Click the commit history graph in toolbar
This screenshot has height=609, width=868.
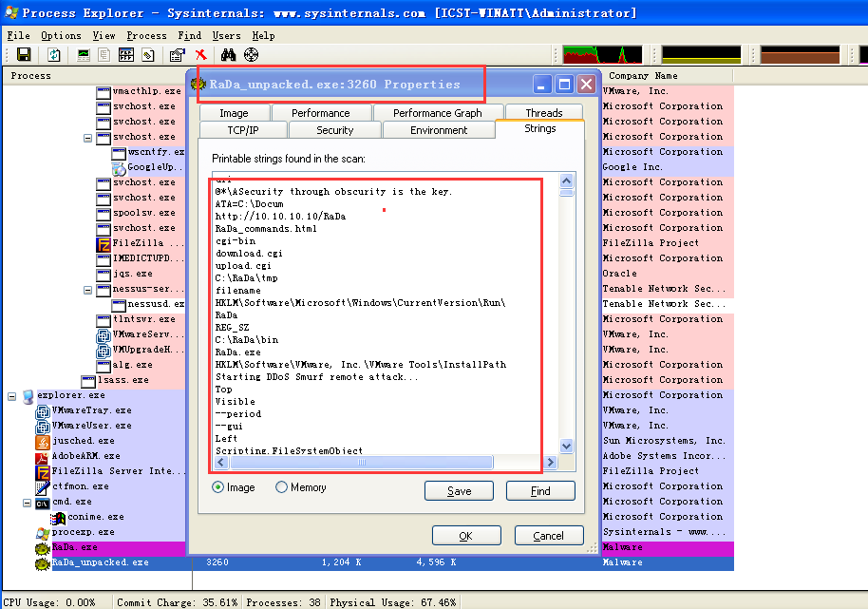tap(702, 55)
